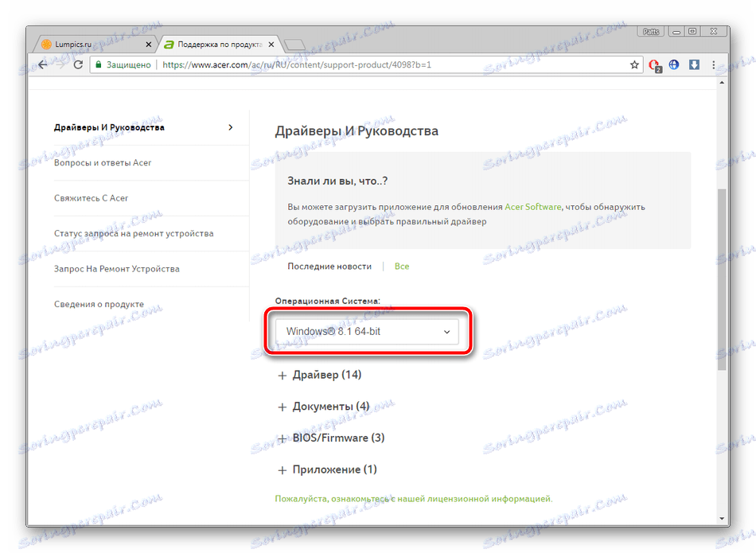The width and height of the screenshot is (756, 553).
Task: Open Свяжитесь С Acer sidebar item
Action: [x=92, y=198]
